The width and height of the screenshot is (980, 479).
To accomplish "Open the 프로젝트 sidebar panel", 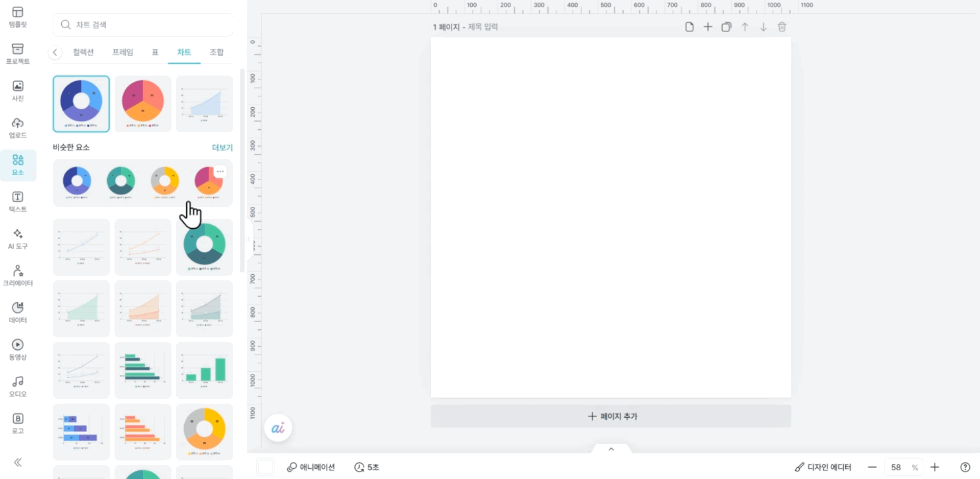I will point(18,54).
